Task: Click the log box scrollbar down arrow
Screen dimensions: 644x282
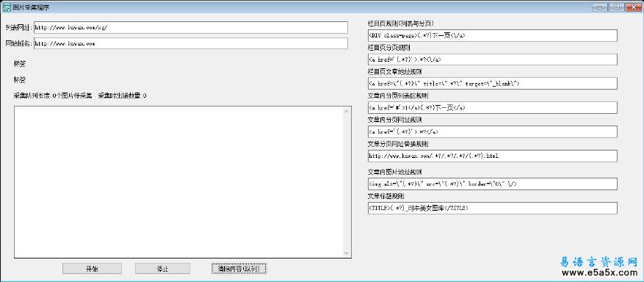Action: [347, 253]
